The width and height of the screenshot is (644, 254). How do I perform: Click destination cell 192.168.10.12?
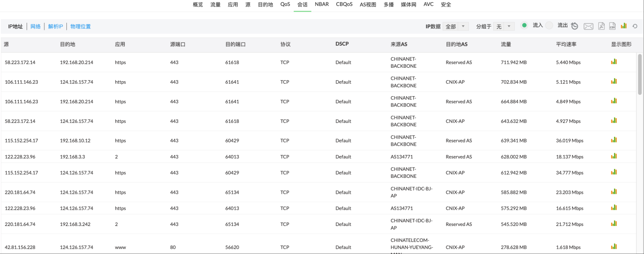coord(75,141)
